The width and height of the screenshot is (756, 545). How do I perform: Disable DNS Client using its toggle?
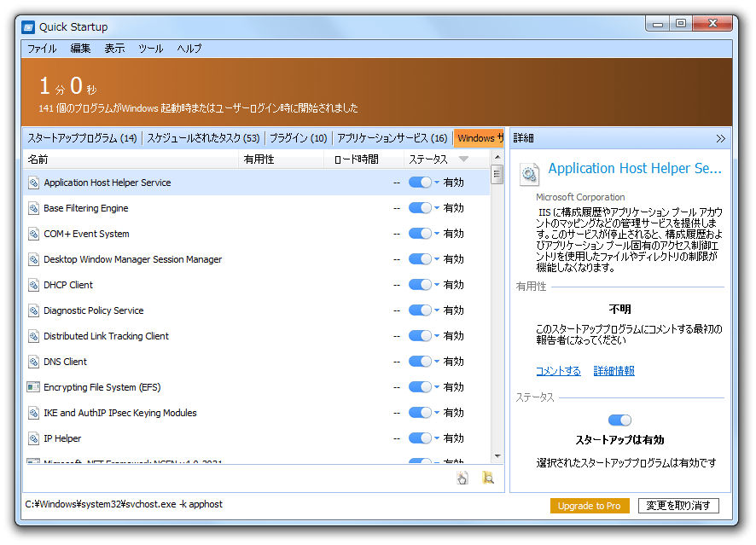point(420,361)
